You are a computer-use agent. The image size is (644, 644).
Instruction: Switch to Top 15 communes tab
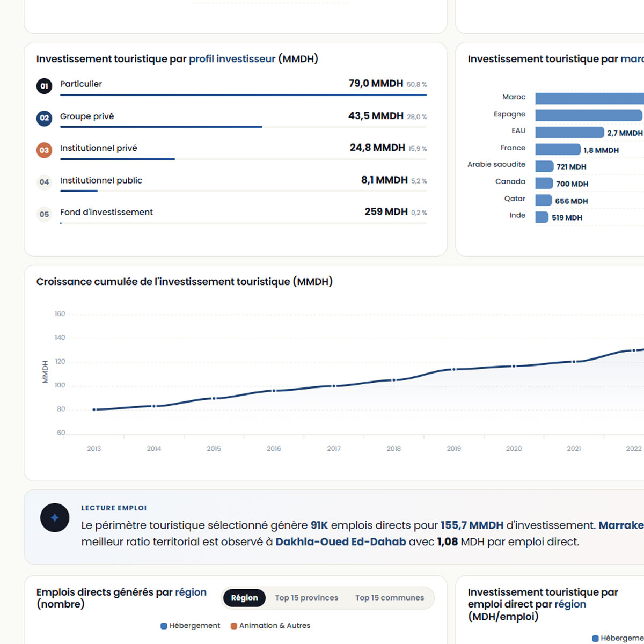(390, 598)
